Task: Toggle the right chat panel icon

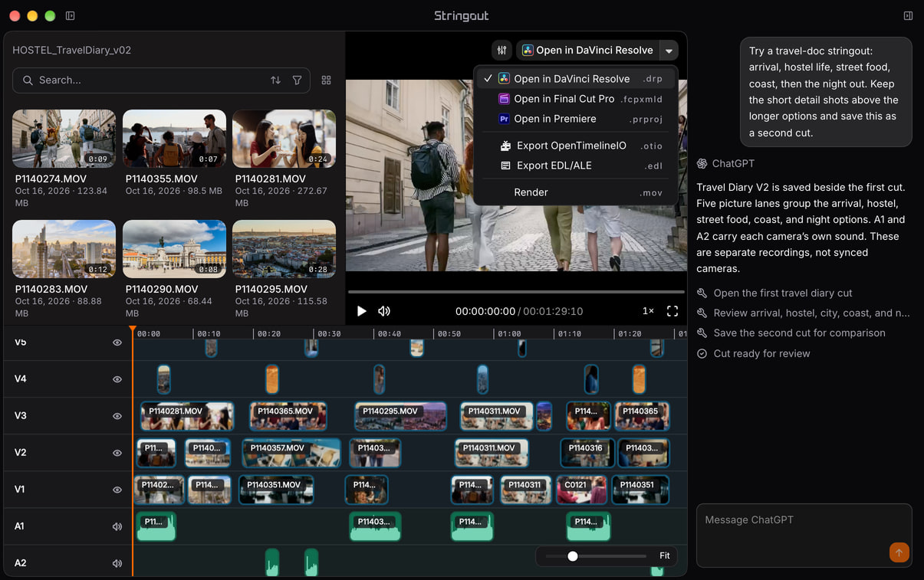Action: pos(908,15)
